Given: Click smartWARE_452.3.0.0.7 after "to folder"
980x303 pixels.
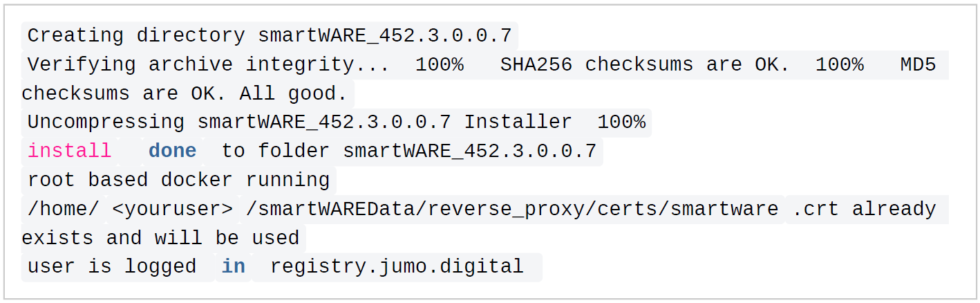Looking at the screenshot, I should (469, 151).
